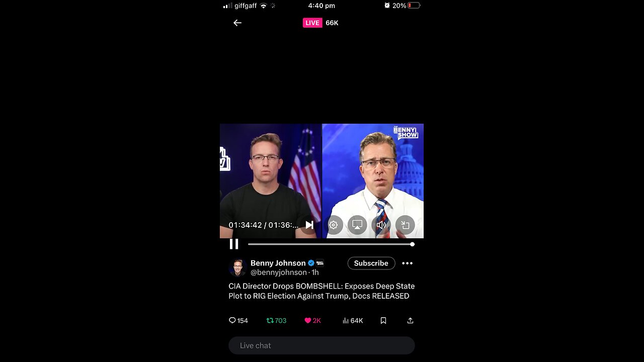Click the video progress slider handle
This screenshot has height=362, width=644.
pyautogui.click(x=412, y=244)
